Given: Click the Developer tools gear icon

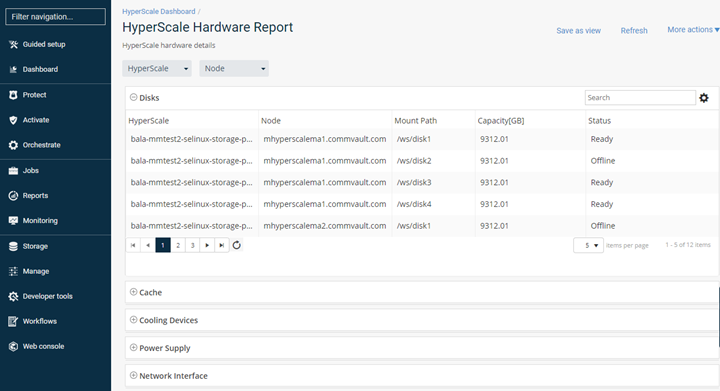Looking at the screenshot, I should pyautogui.click(x=13, y=296).
